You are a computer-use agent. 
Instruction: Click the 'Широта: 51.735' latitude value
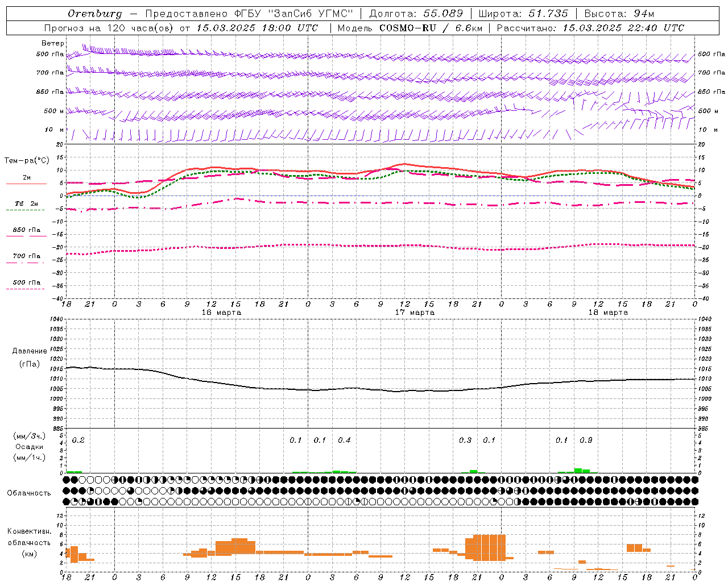pos(523,14)
